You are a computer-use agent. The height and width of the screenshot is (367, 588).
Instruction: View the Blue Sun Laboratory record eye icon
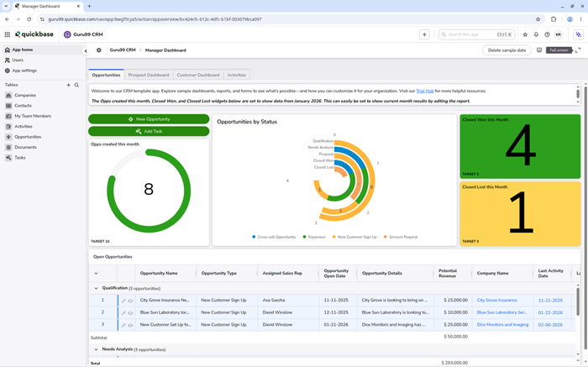pyautogui.click(x=130, y=313)
